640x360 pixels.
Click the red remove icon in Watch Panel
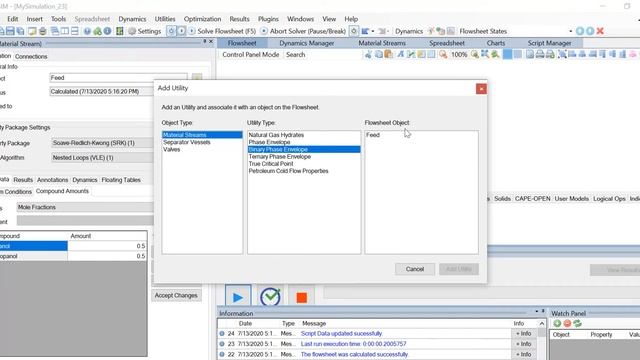567,323
